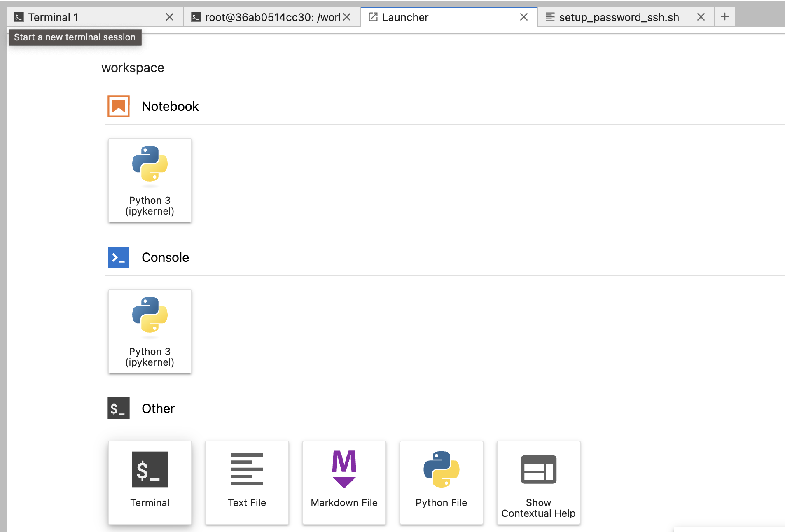This screenshot has height=532, width=785.
Task: Close the Terminal 1 tab
Action: point(170,17)
